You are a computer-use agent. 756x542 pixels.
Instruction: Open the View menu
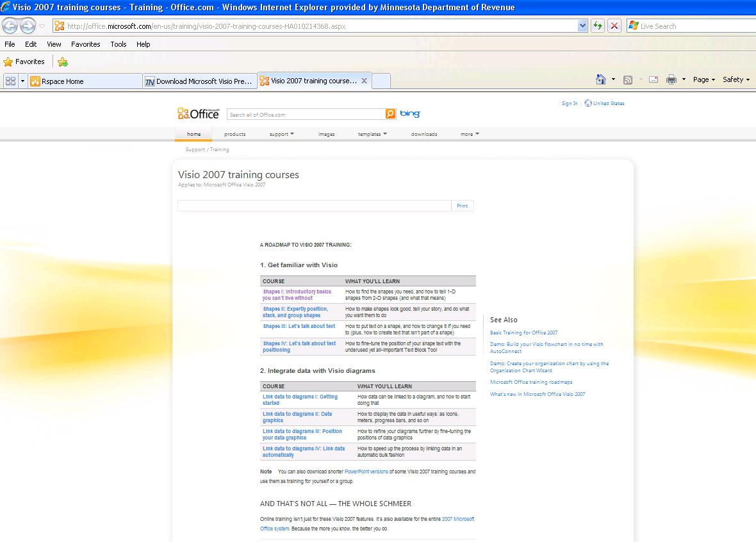[x=54, y=44]
